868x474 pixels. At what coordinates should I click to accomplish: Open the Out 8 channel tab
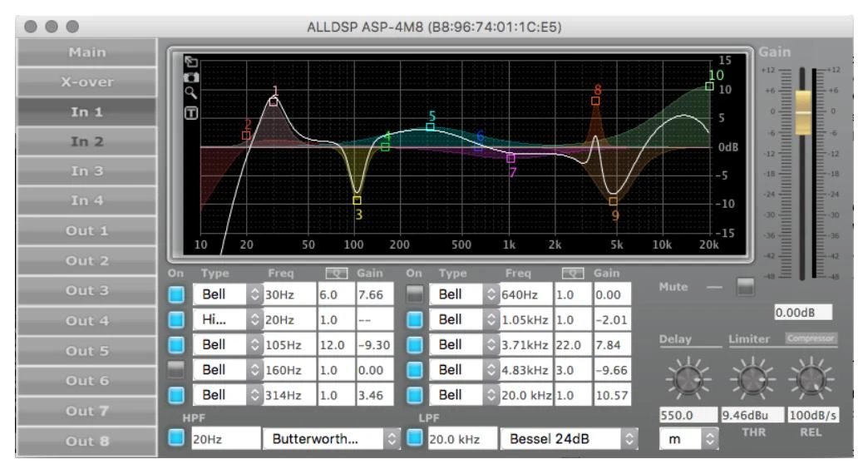(x=87, y=442)
